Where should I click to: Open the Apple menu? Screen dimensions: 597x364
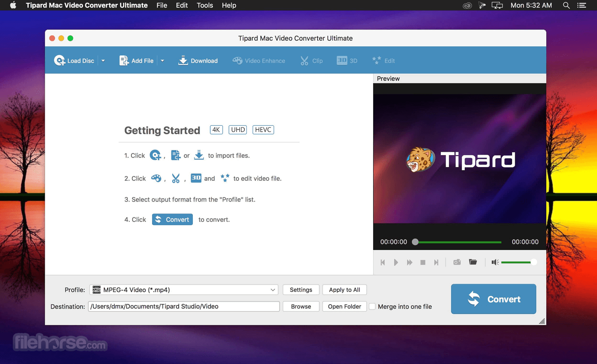[13, 6]
